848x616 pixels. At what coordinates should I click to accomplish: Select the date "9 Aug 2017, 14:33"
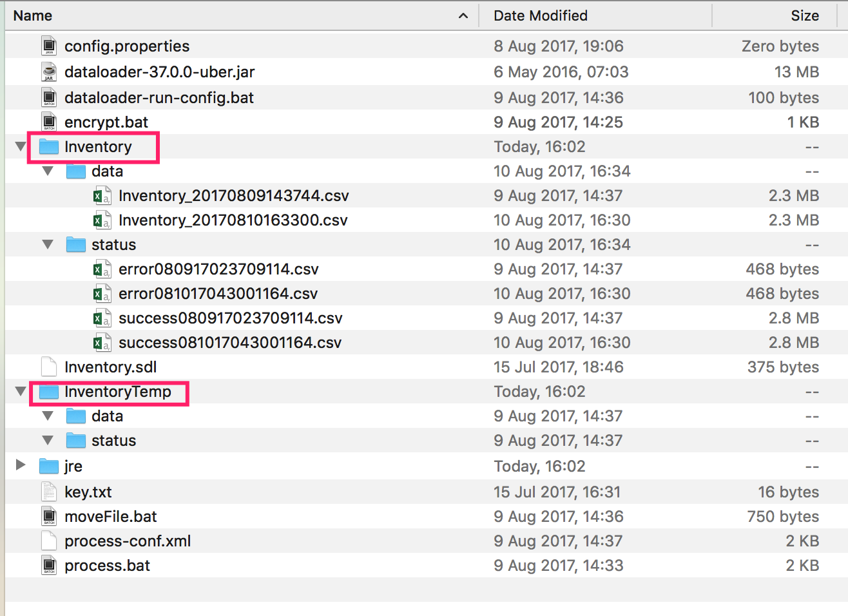pyautogui.click(x=559, y=566)
